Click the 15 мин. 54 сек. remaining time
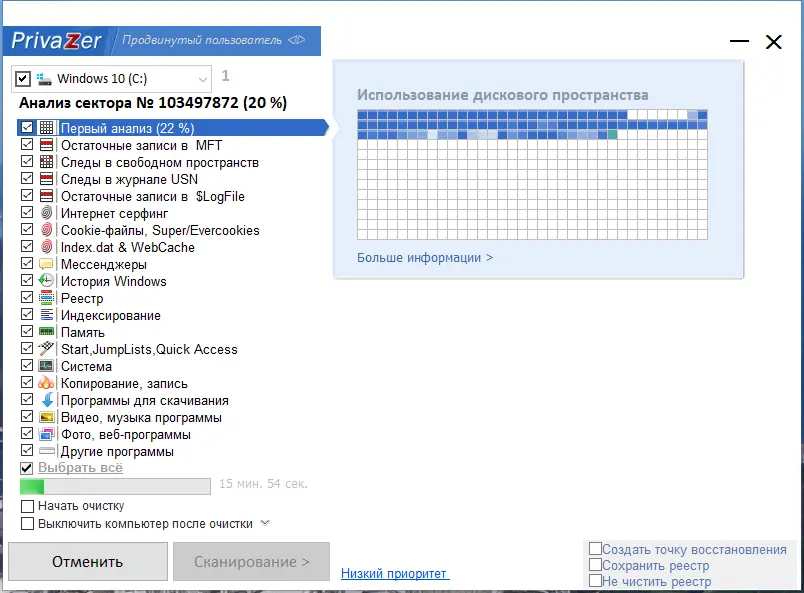Image resolution: width=804 pixels, height=593 pixels. [x=264, y=484]
